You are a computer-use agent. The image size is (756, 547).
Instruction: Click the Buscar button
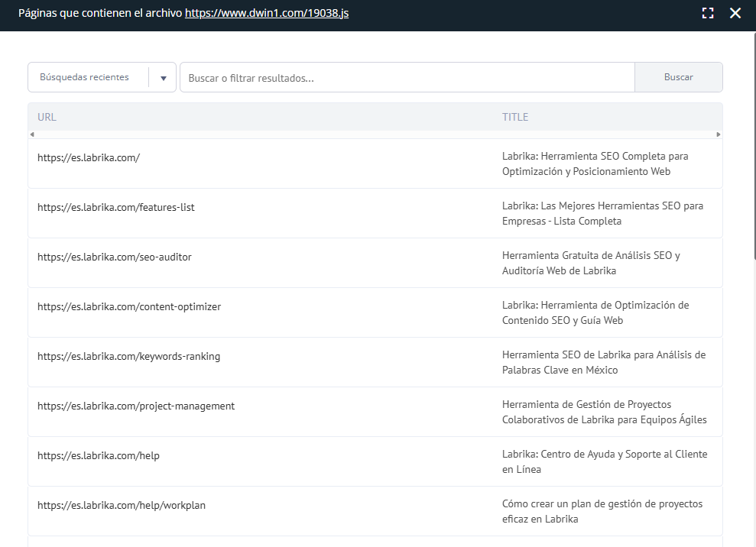pyautogui.click(x=678, y=77)
